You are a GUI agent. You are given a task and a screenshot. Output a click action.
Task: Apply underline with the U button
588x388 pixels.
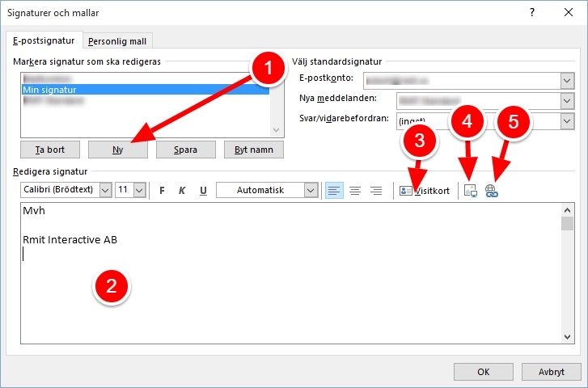click(x=203, y=191)
